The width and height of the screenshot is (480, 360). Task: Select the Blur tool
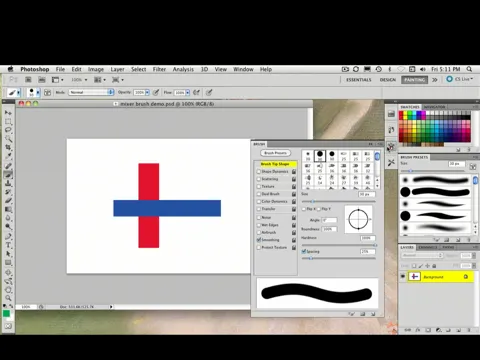coord(8,218)
